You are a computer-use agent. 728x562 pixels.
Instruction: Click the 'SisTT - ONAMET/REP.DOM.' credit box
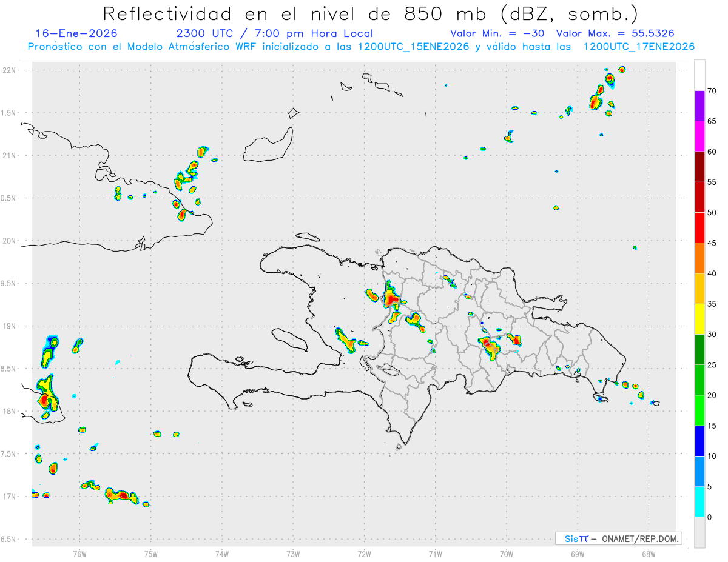[x=618, y=538]
